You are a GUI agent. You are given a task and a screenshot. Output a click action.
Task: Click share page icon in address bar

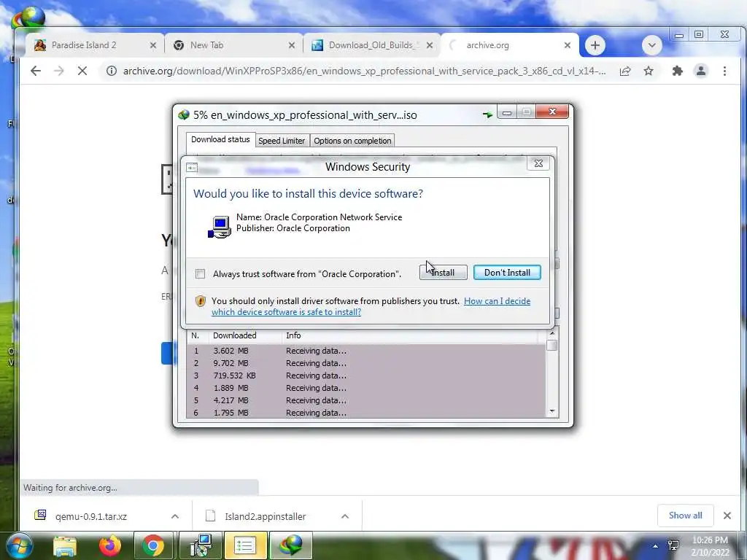(x=625, y=71)
